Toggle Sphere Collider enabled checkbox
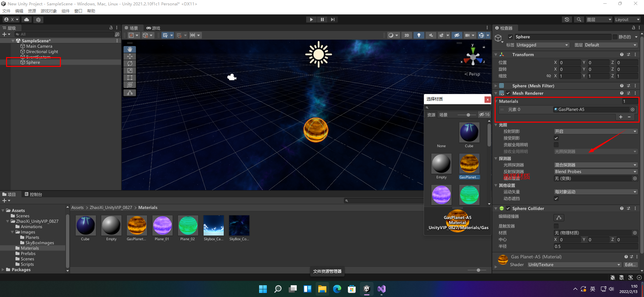The height and width of the screenshot is (297, 644). (508, 208)
